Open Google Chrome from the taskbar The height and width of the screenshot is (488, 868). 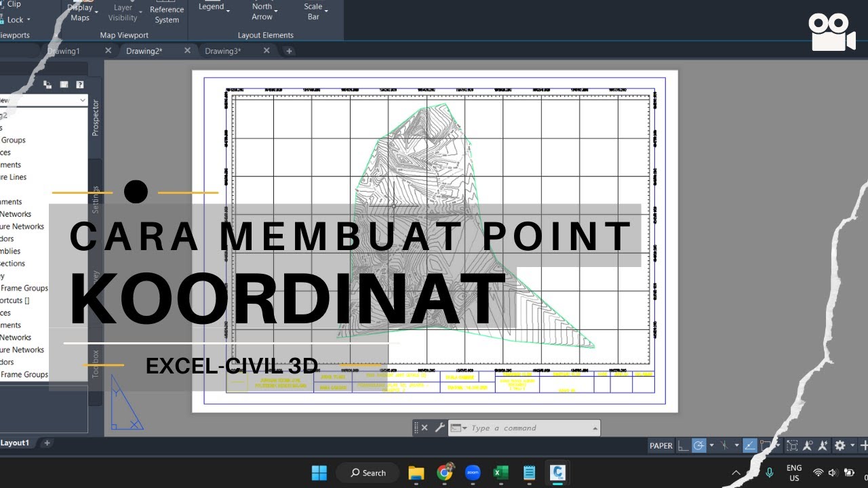[x=444, y=472]
